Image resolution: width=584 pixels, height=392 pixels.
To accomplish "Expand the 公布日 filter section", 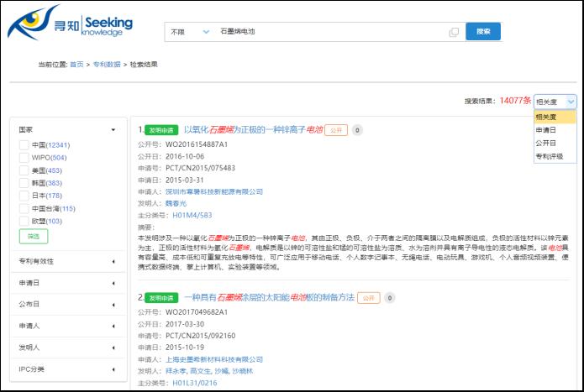I will tap(67, 304).
